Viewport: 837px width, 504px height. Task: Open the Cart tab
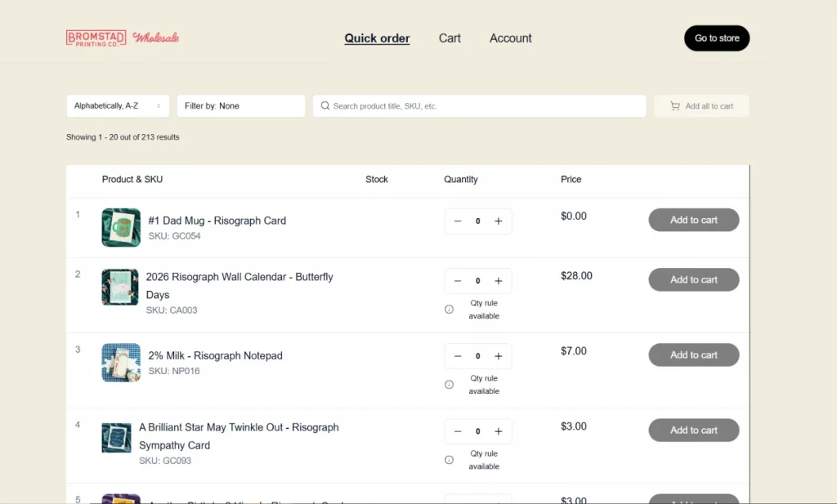450,38
